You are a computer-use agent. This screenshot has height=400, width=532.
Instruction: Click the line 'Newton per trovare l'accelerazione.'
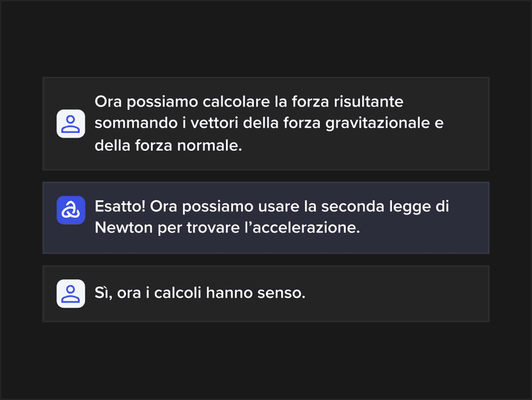pos(227,227)
